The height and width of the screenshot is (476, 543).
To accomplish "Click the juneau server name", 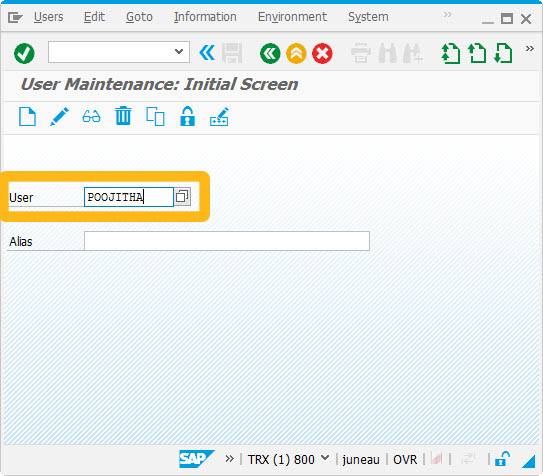I will [361, 460].
